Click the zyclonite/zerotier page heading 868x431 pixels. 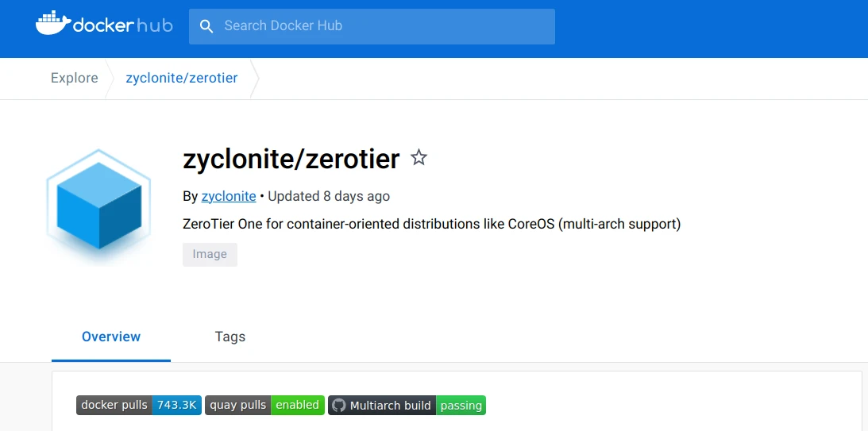point(291,159)
